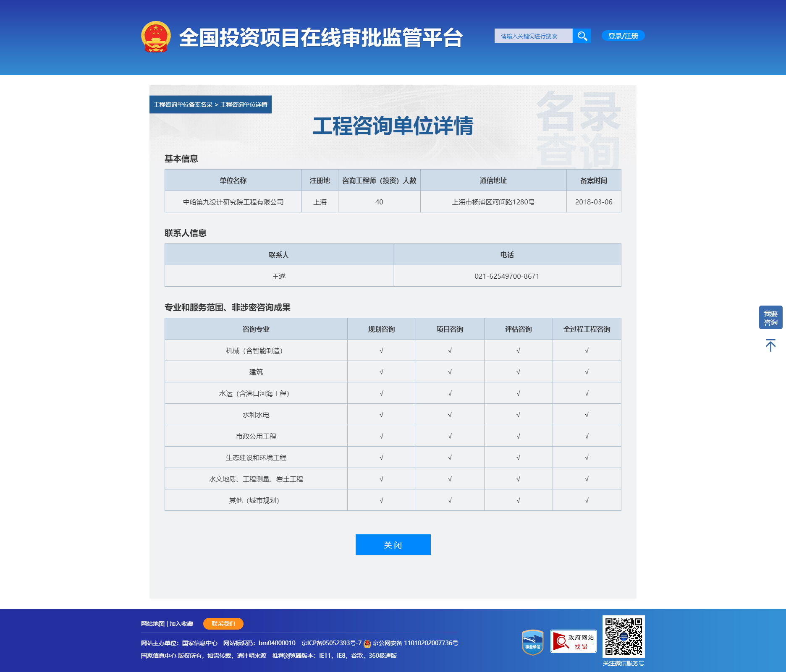Click the back-to-top arrow on the right
Image resolution: width=786 pixels, height=672 pixels.
770,345
